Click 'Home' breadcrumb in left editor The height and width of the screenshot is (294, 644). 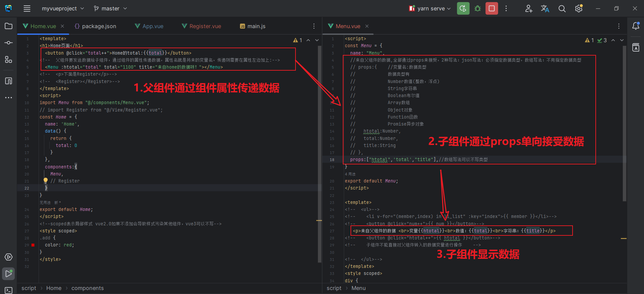[x=54, y=288]
